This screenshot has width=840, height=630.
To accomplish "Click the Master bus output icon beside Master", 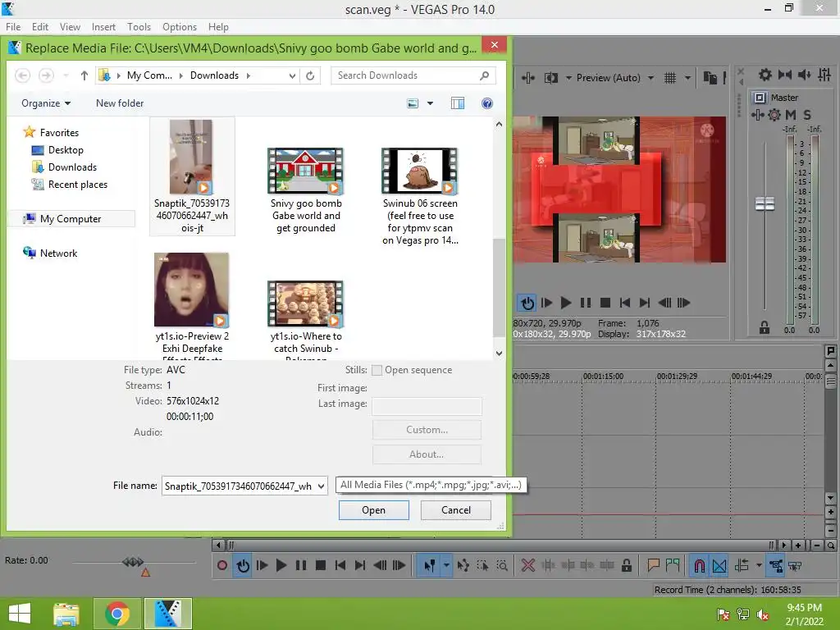I will [759, 98].
